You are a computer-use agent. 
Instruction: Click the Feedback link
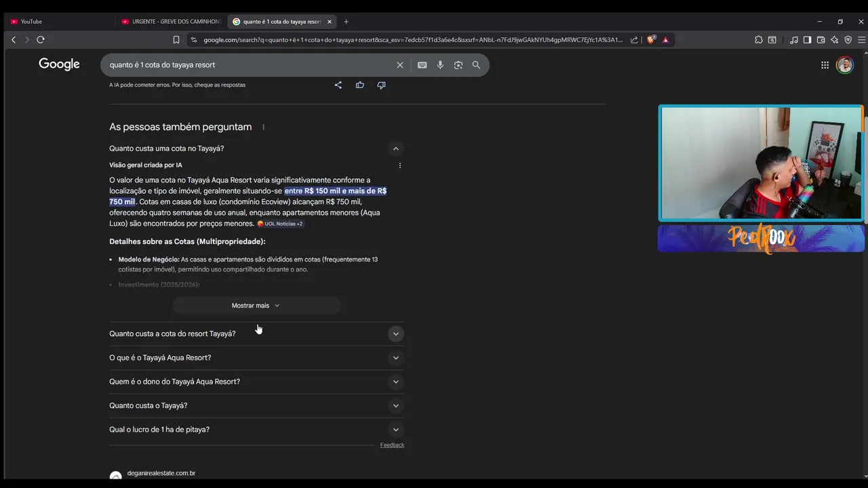click(392, 445)
